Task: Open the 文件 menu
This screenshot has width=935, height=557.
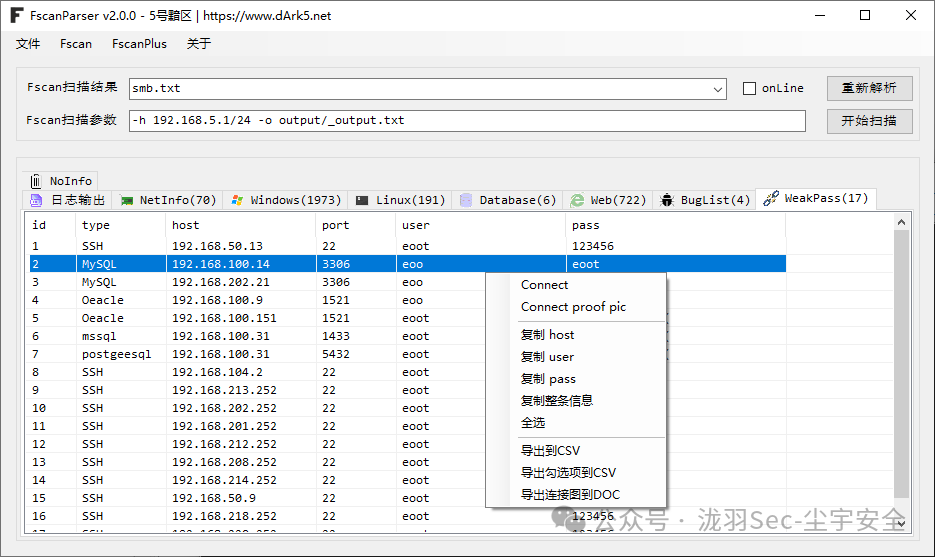Action: click(x=28, y=44)
